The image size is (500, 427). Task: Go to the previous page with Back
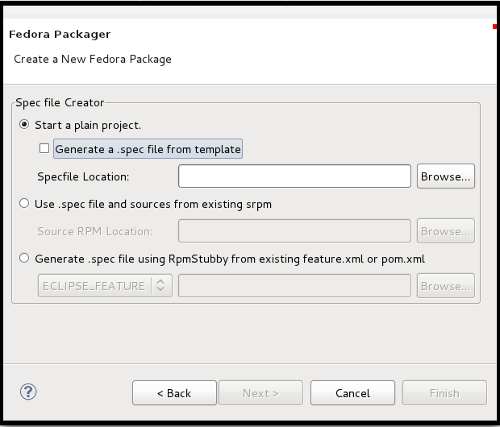(x=174, y=393)
